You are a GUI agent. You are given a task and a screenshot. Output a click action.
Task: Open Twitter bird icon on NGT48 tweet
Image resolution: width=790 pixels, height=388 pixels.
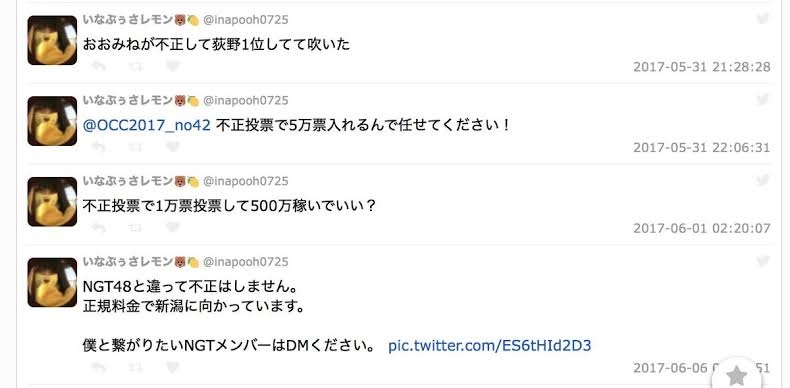point(763,261)
